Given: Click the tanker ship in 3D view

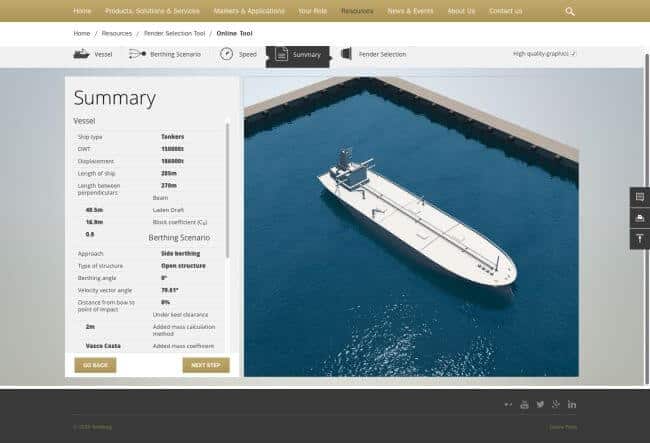Looking at the screenshot, I should pyautogui.click(x=420, y=220).
